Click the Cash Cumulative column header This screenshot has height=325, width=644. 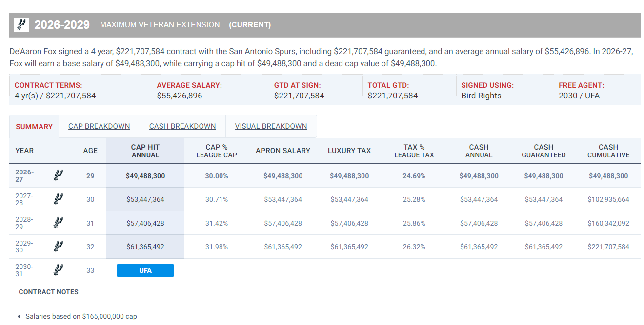[608, 151]
